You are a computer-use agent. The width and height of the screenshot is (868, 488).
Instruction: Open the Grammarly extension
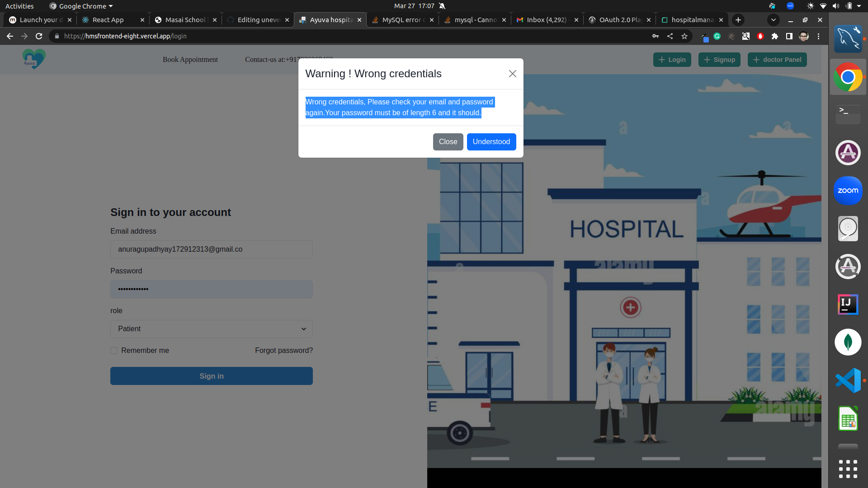717,36
